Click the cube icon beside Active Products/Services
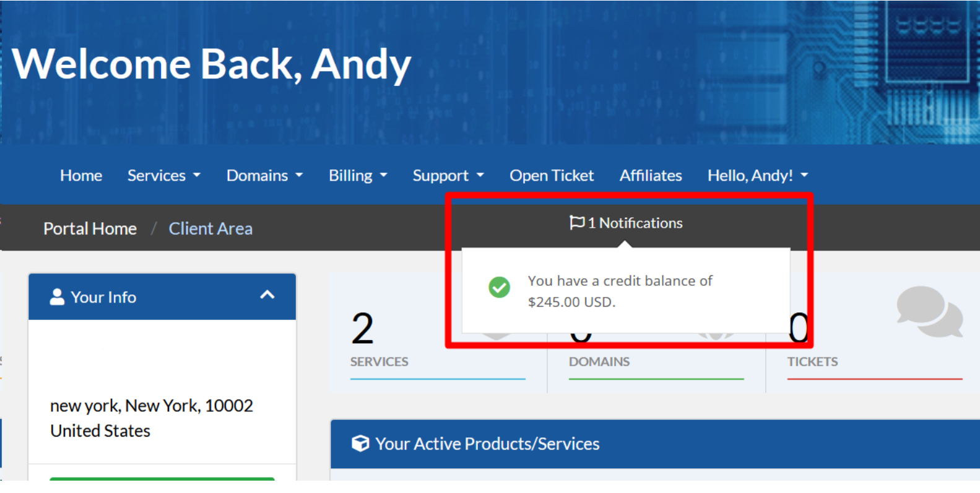This screenshot has height=493, width=980. (360, 444)
